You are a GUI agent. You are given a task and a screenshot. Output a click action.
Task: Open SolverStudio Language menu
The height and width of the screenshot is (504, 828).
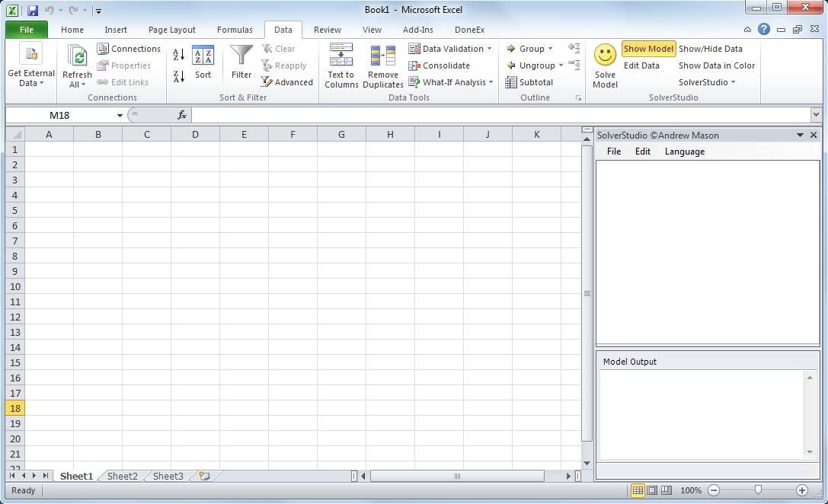(684, 152)
